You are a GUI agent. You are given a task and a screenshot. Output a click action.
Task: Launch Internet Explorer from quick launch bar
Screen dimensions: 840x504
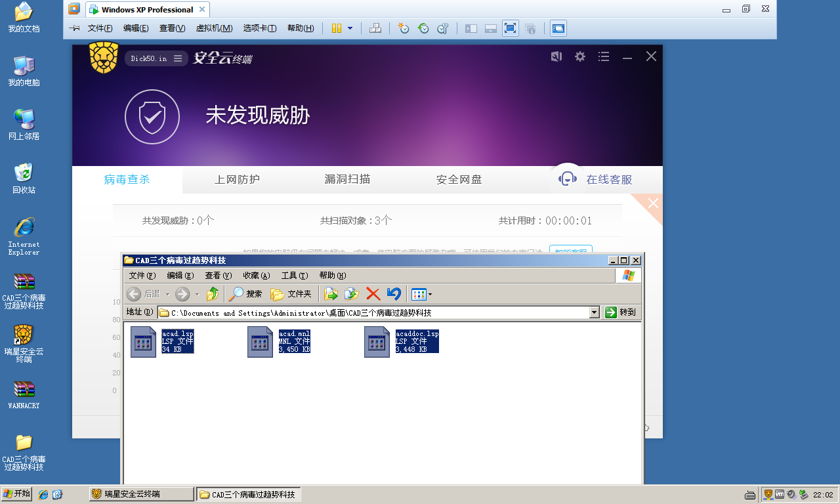(x=43, y=494)
